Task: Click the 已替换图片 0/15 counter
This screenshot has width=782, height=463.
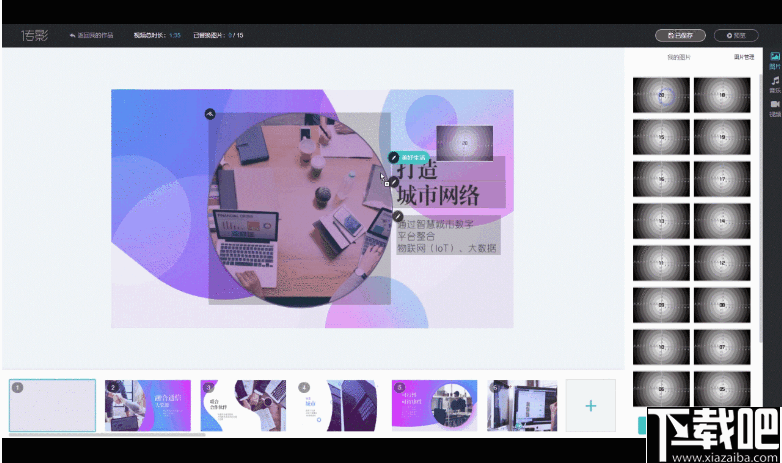Action: click(218, 35)
